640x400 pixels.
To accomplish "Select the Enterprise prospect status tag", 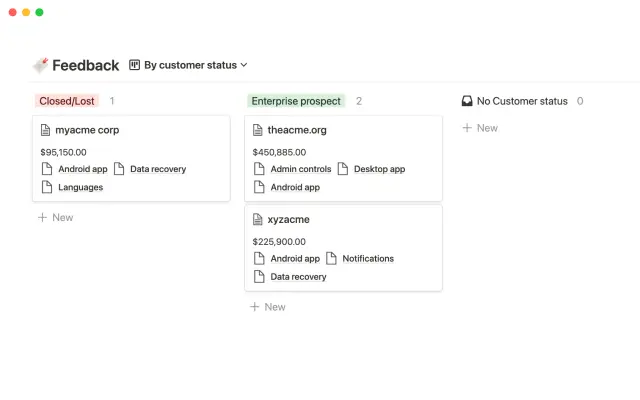I will (296, 101).
